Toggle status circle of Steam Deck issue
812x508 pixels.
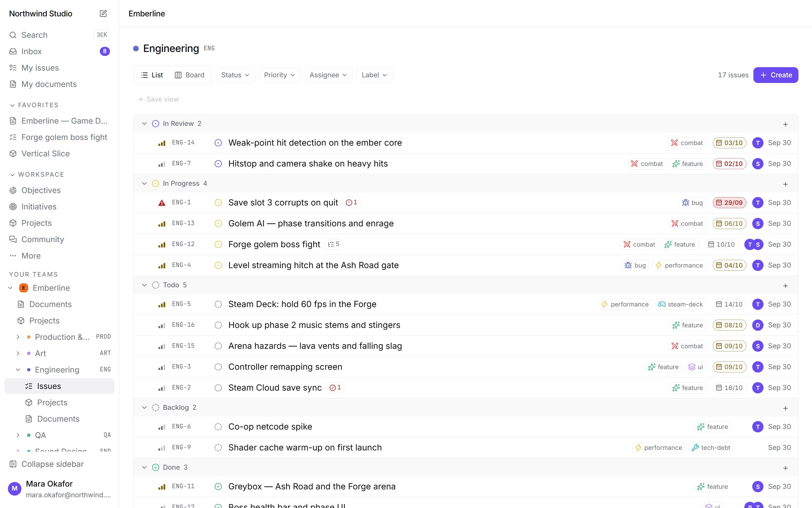point(218,305)
